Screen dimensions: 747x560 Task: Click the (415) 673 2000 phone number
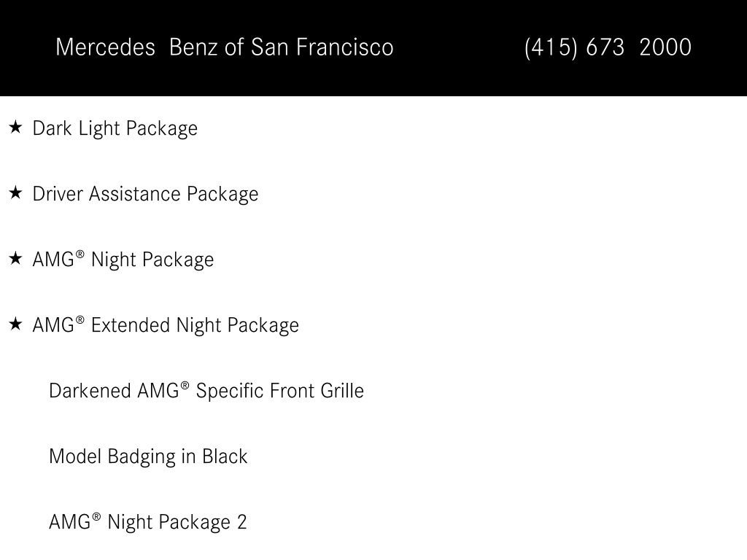point(608,47)
